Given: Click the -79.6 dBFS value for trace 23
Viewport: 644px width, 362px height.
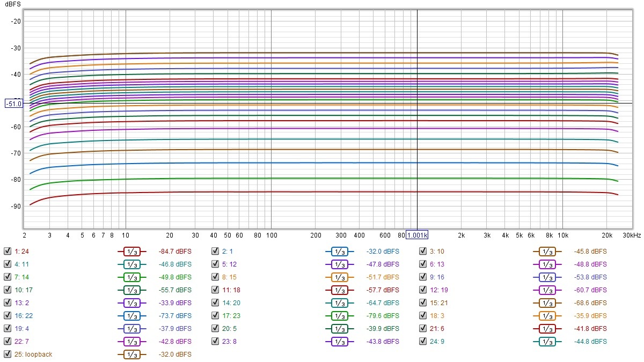Looking at the screenshot, I should 383,315.
